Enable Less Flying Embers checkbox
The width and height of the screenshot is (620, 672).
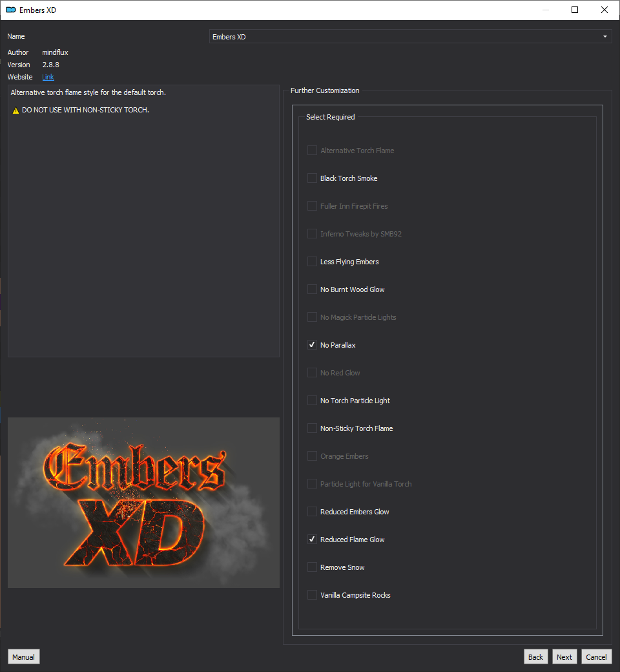(312, 262)
